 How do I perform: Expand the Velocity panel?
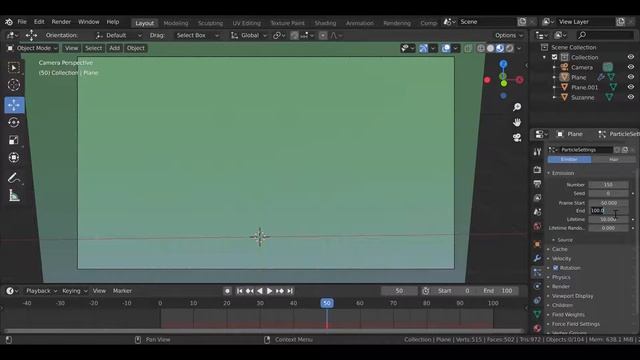[x=561, y=258]
